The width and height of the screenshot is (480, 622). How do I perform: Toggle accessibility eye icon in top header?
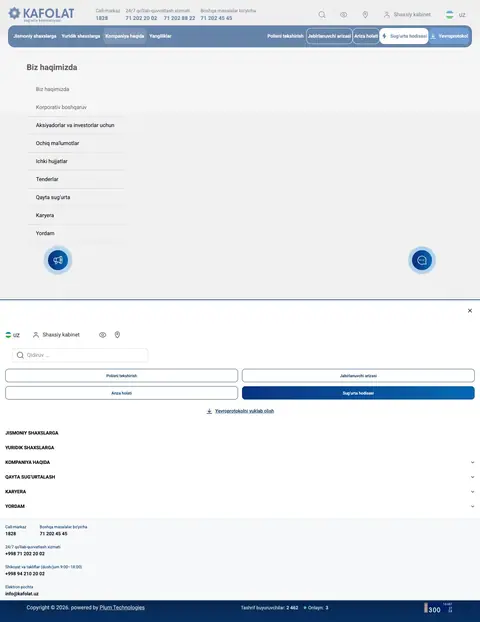pos(344,15)
